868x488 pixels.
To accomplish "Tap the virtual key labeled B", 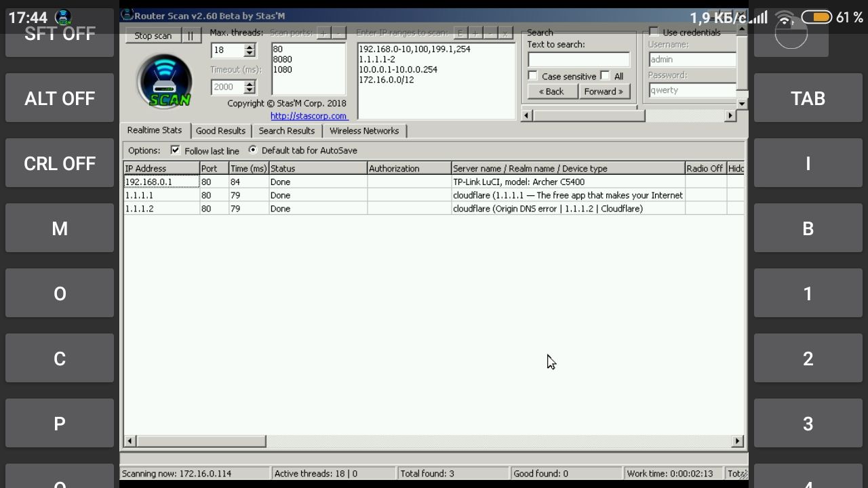I will pos(808,228).
